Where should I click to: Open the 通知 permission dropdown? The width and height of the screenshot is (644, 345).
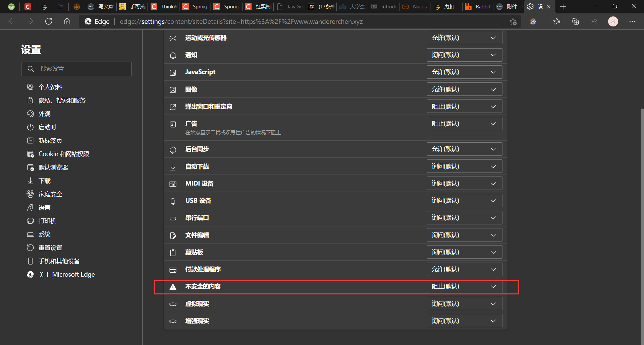click(464, 55)
